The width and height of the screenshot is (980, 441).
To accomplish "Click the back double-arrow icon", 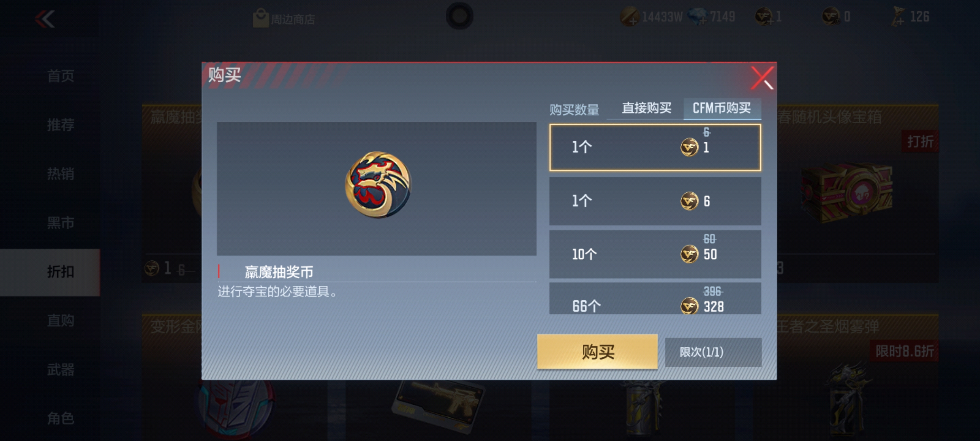I will [x=45, y=19].
